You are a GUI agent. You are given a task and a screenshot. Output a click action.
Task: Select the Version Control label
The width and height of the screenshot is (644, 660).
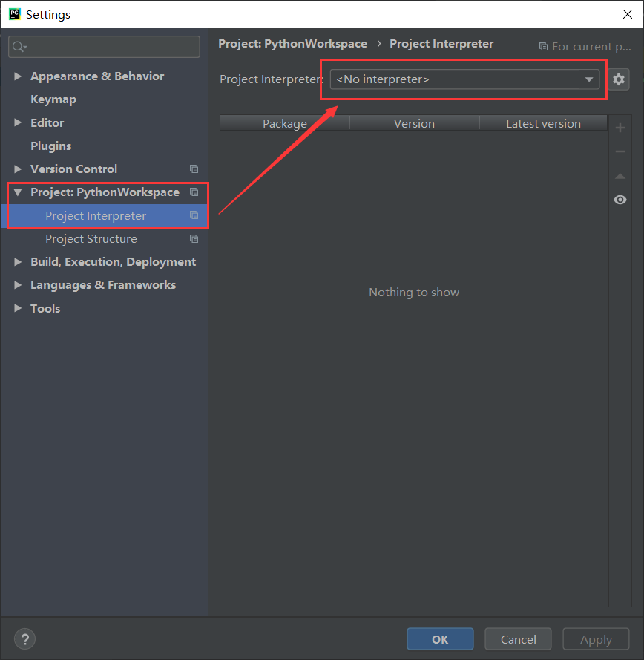click(x=73, y=169)
